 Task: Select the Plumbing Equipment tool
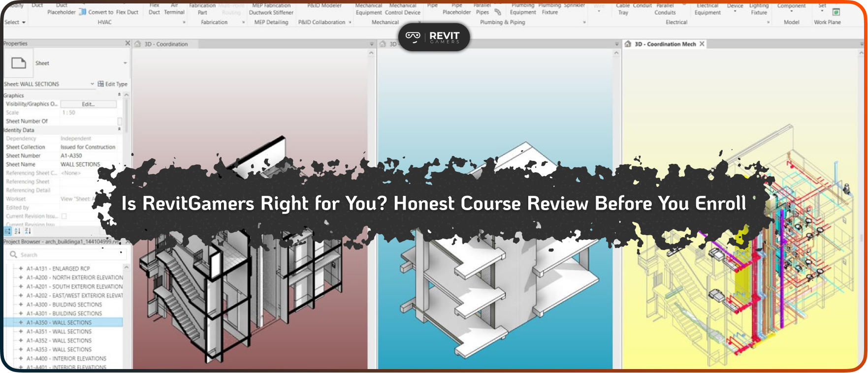click(523, 9)
